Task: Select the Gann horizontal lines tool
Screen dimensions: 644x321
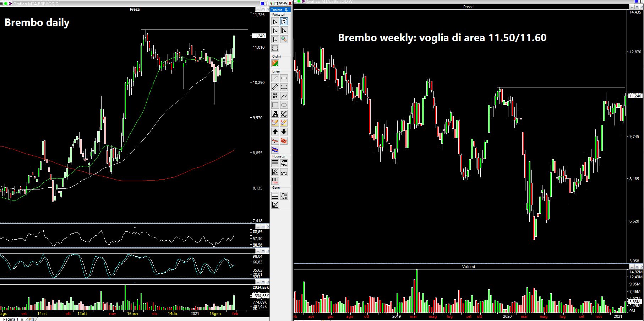Action: 275,196
